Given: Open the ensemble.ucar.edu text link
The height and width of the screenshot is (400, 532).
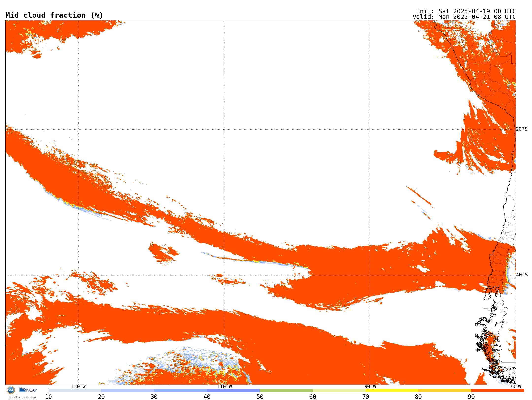Looking at the screenshot, I should [x=22, y=397].
